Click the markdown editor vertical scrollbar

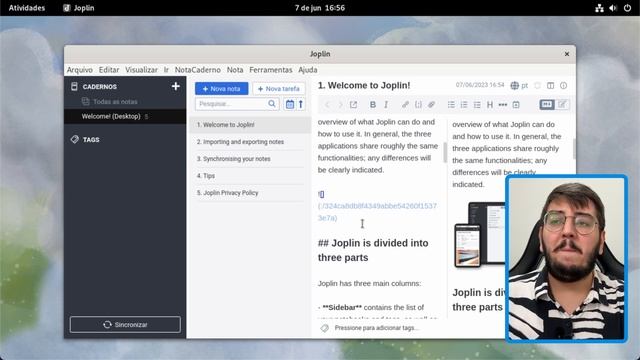click(445, 152)
